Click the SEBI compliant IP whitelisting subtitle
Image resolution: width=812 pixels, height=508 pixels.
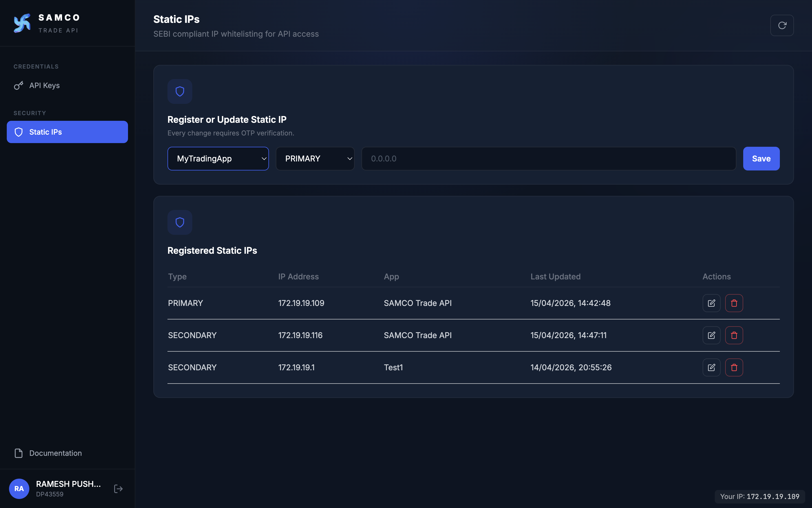236,34
